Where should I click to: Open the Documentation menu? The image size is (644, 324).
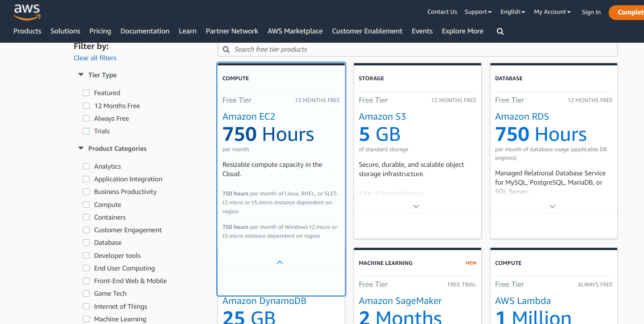(x=145, y=31)
